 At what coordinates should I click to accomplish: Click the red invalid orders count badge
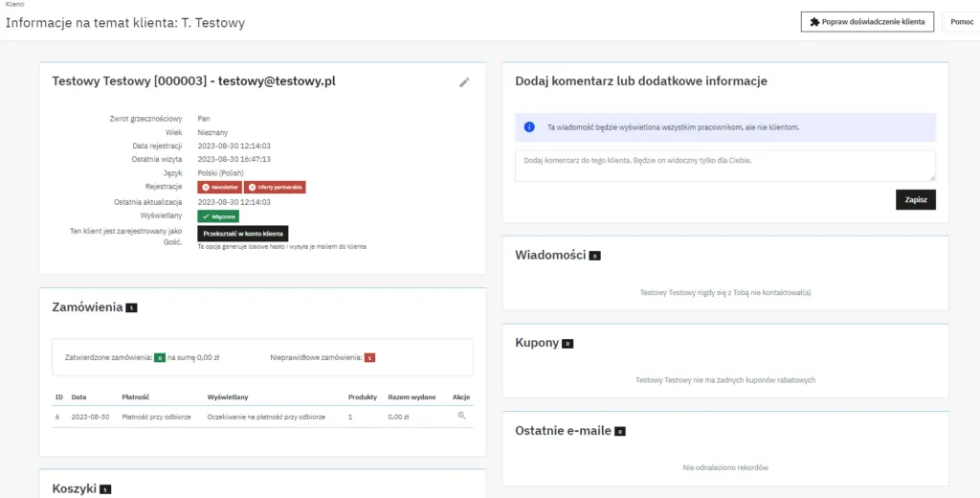point(369,357)
